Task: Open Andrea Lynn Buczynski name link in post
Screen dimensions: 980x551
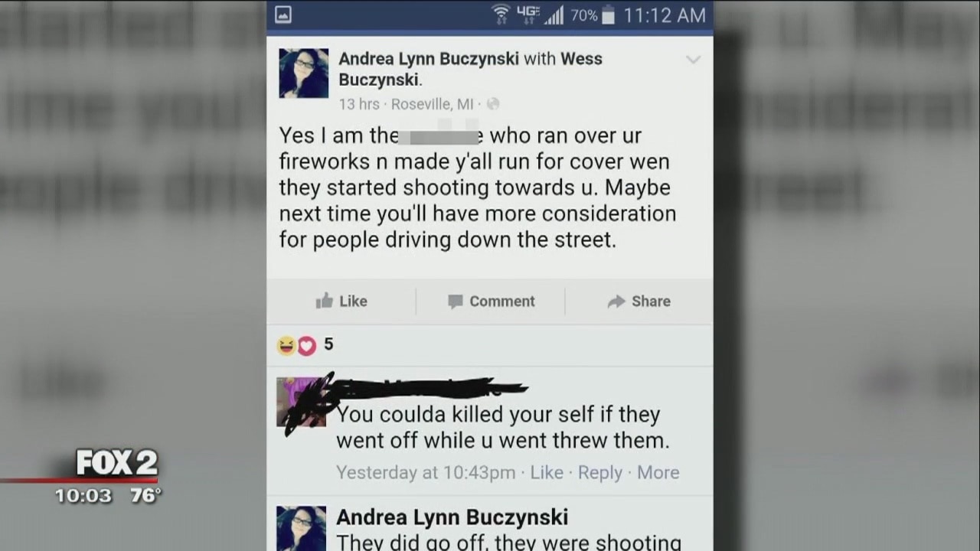Action: (x=429, y=58)
